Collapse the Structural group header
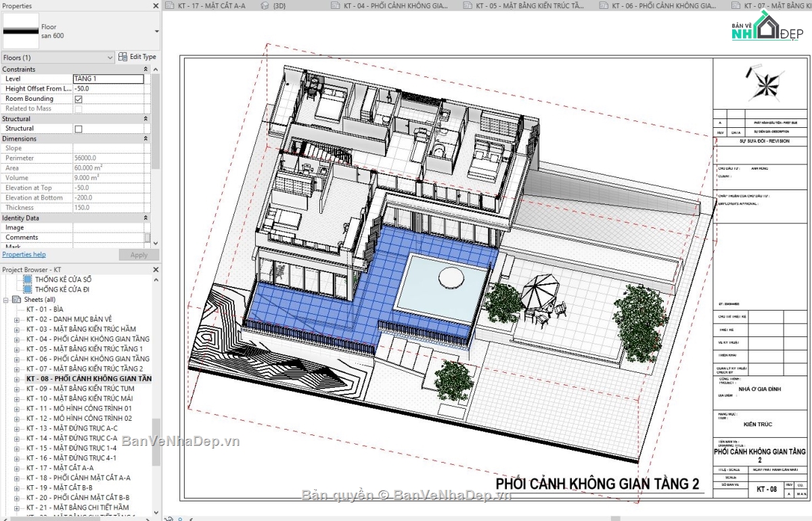Viewport: 812px width, 521px height. pos(145,118)
